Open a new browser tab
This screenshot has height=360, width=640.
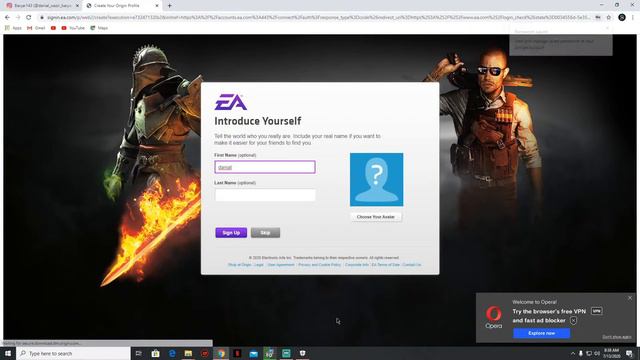[169, 6]
